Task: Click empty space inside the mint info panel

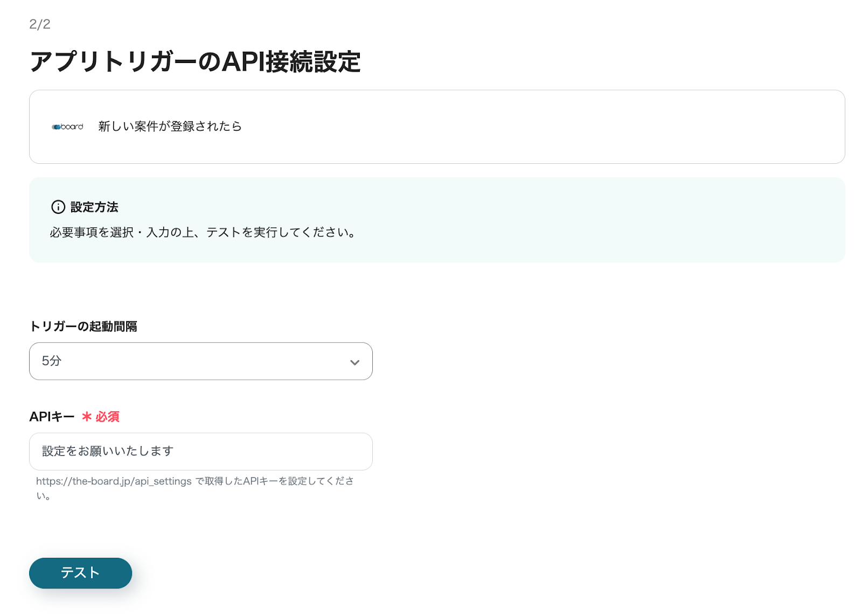Action: point(593,221)
